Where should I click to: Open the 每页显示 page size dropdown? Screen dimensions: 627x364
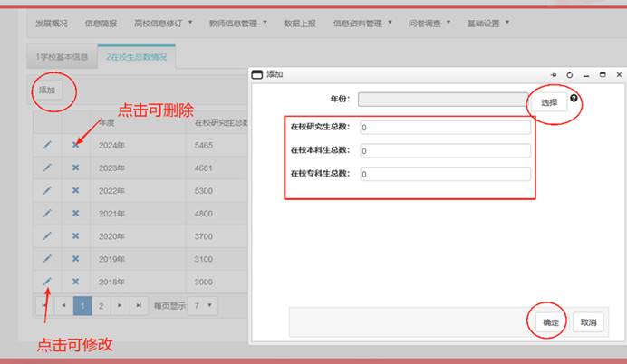pos(205,306)
